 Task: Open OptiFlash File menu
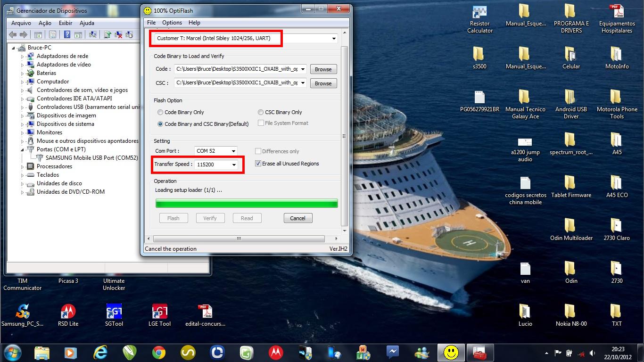tap(151, 23)
